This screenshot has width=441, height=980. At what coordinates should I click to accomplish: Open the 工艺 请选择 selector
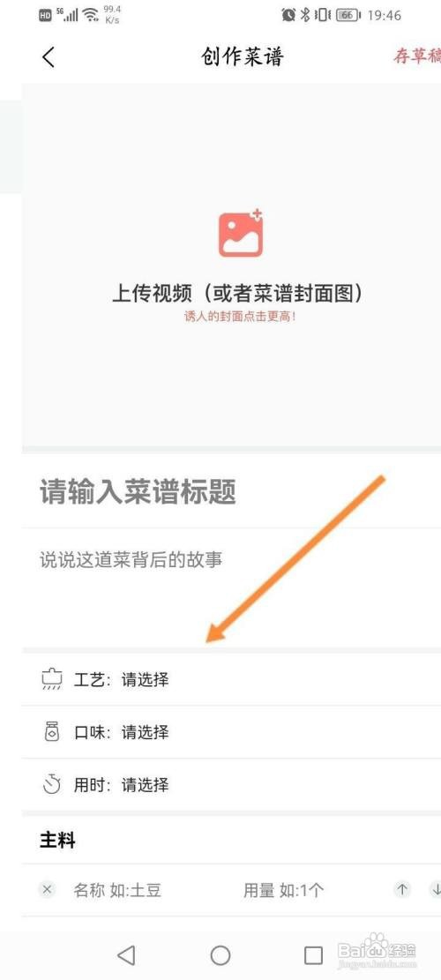click(x=231, y=679)
